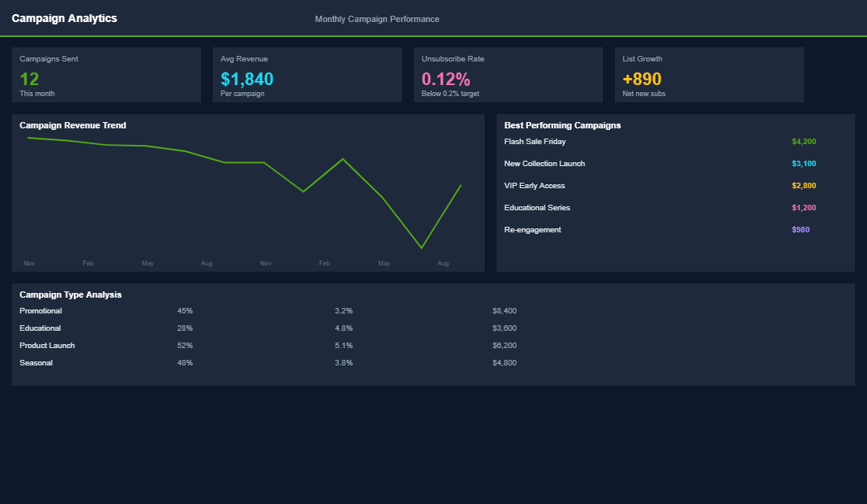Open the Best Performing Campaigns panel header
The width and height of the screenshot is (867, 504).
pyautogui.click(x=562, y=124)
